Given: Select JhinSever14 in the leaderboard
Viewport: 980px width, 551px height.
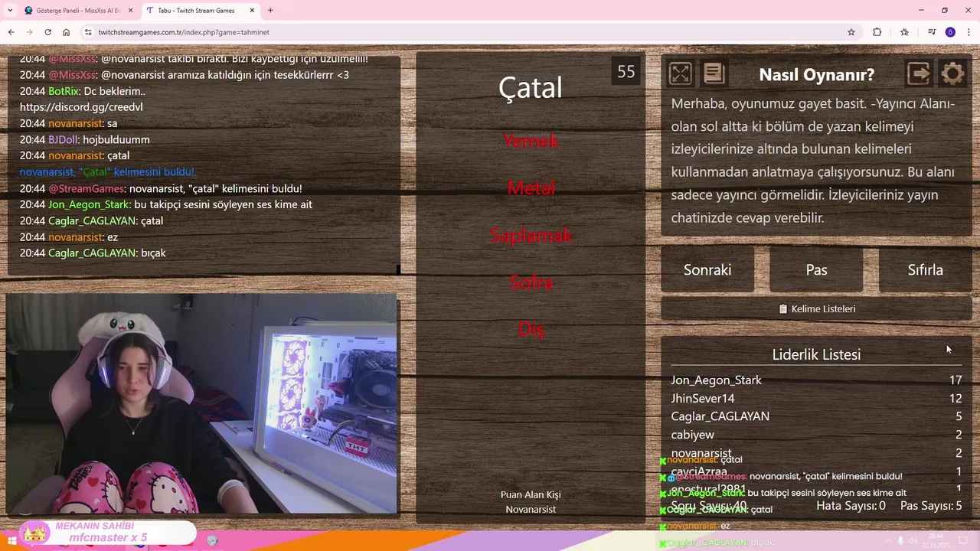Looking at the screenshot, I should coord(703,398).
